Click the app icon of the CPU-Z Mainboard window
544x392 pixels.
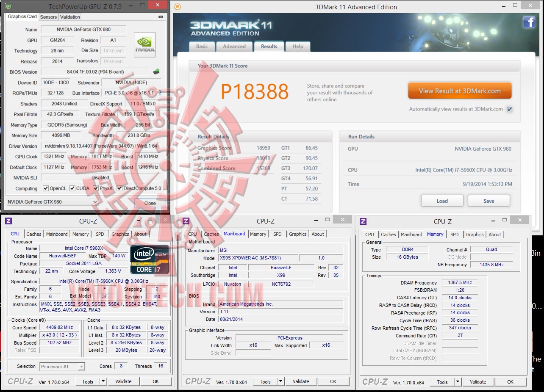click(186, 221)
